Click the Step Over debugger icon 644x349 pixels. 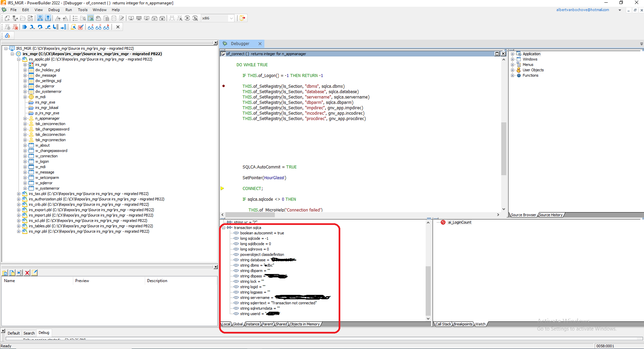click(x=40, y=27)
